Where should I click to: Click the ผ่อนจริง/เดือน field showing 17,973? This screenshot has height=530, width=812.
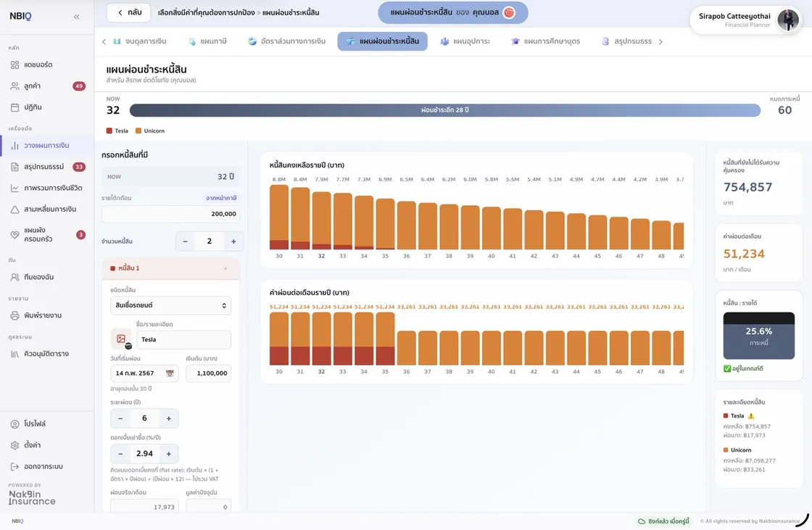(x=144, y=506)
